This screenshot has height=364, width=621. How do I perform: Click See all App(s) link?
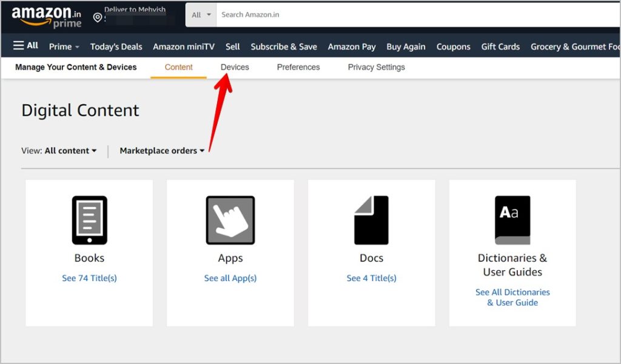230,278
